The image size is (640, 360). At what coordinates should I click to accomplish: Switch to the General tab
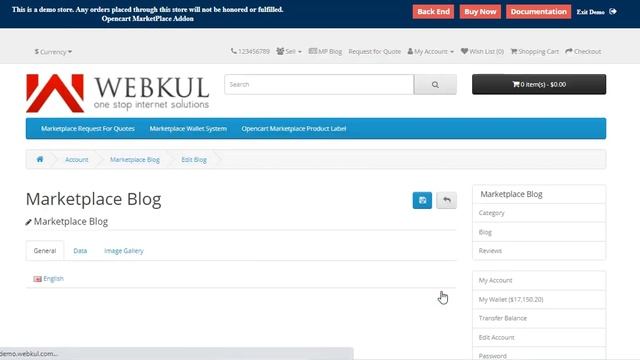(x=45, y=251)
